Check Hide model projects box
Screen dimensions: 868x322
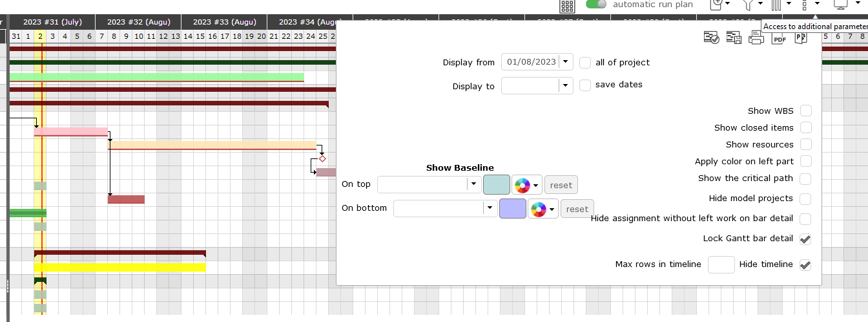[806, 199]
